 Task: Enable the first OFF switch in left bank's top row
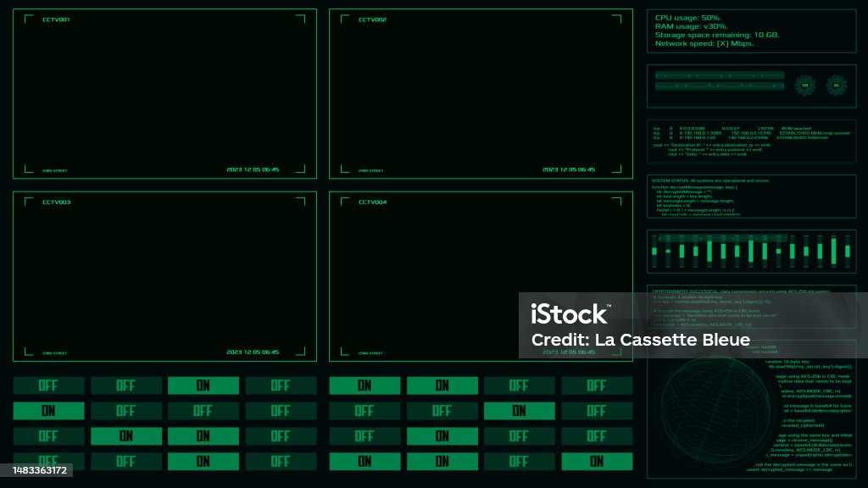click(48, 385)
